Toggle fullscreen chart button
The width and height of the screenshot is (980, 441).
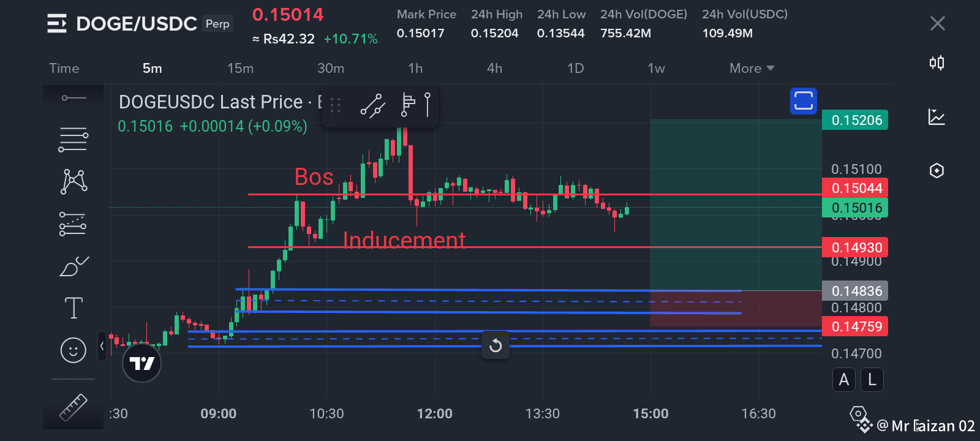tap(803, 101)
